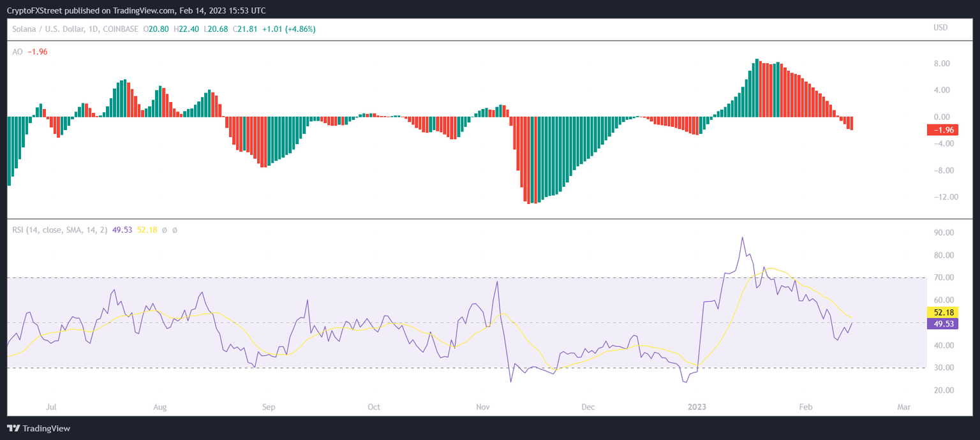Click the Feb label on the time axis
This screenshot has height=440, width=980.
[x=805, y=407]
